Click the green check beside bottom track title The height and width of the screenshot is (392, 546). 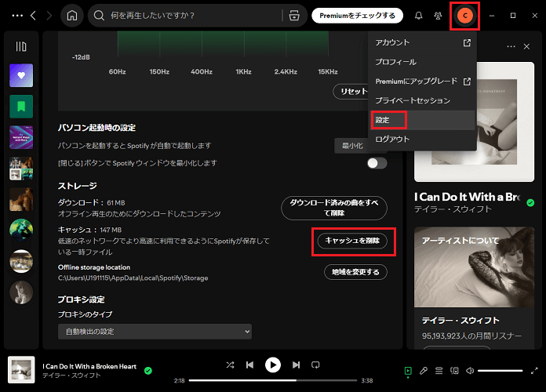tap(148, 371)
